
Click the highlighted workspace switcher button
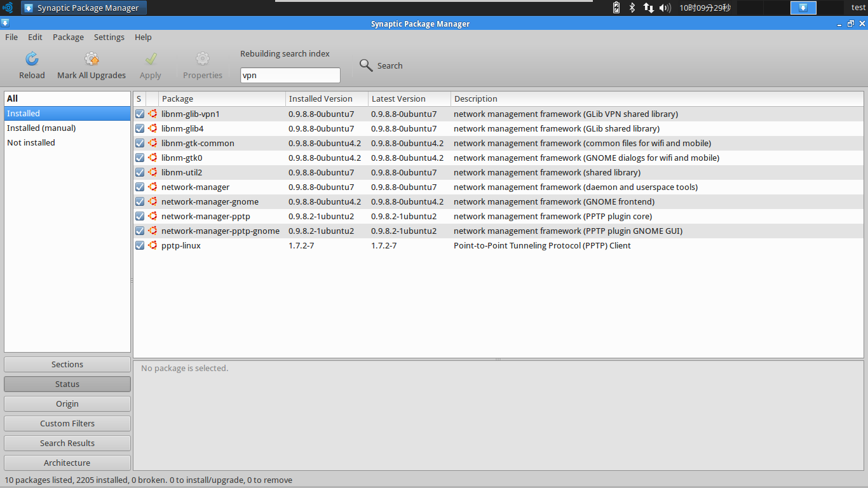[x=803, y=8]
